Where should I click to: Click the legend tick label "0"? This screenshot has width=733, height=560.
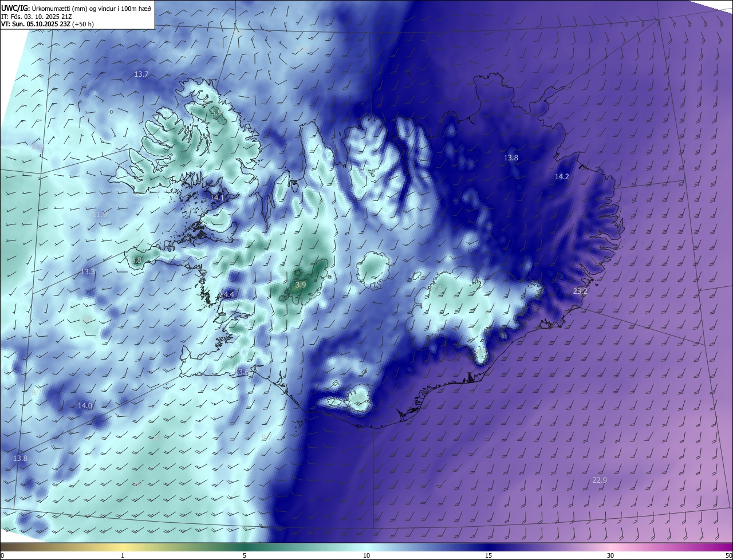(2, 555)
